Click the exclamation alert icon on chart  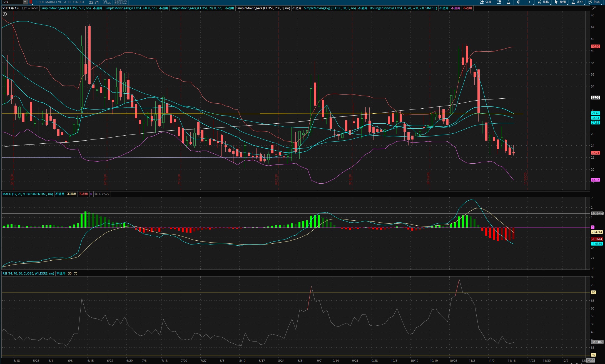pos(5,14)
